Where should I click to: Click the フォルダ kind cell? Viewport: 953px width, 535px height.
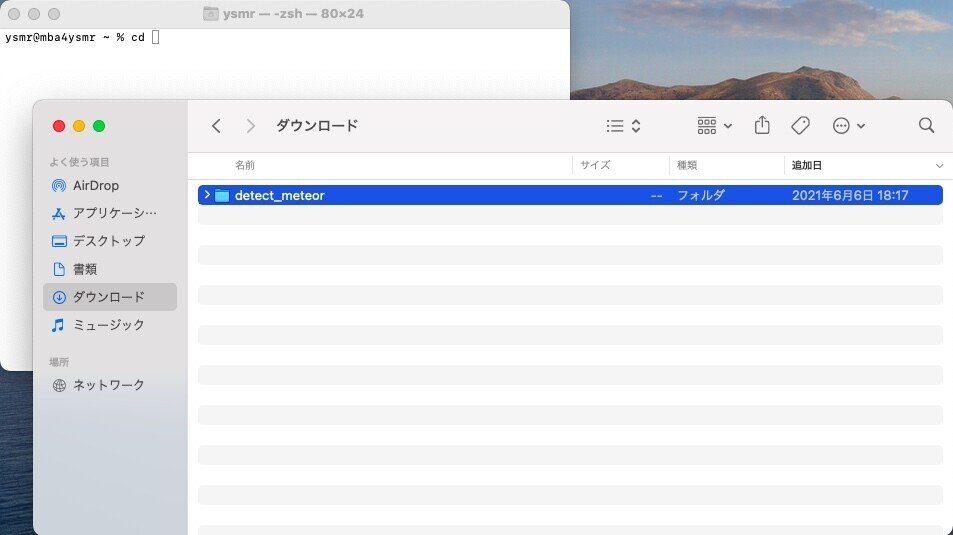point(701,195)
